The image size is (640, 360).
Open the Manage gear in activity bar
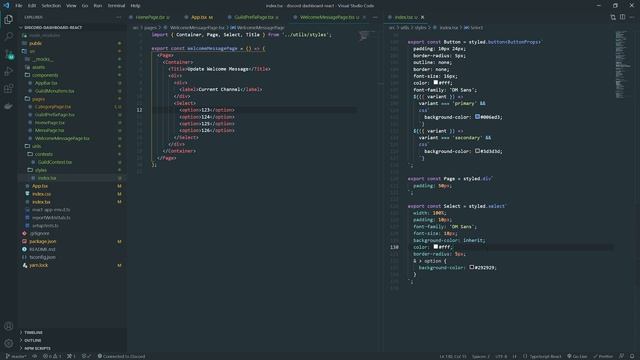pyautogui.click(x=9, y=343)
